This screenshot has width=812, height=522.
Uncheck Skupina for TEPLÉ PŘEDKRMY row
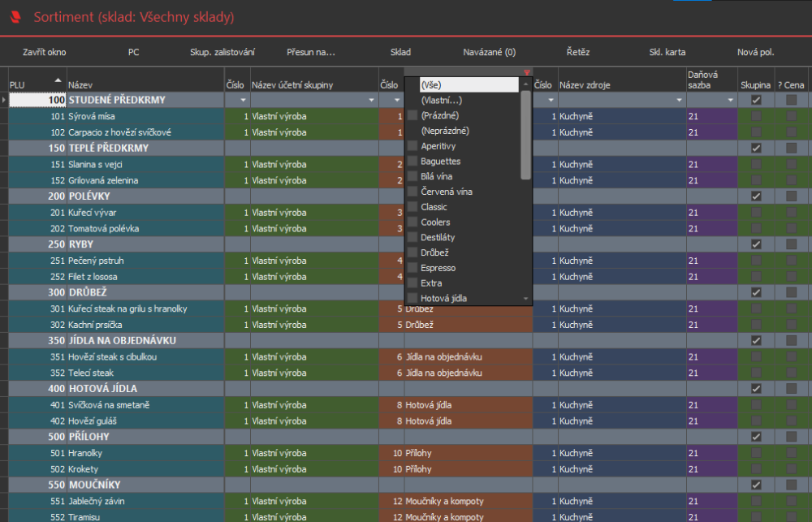[756, 148]
